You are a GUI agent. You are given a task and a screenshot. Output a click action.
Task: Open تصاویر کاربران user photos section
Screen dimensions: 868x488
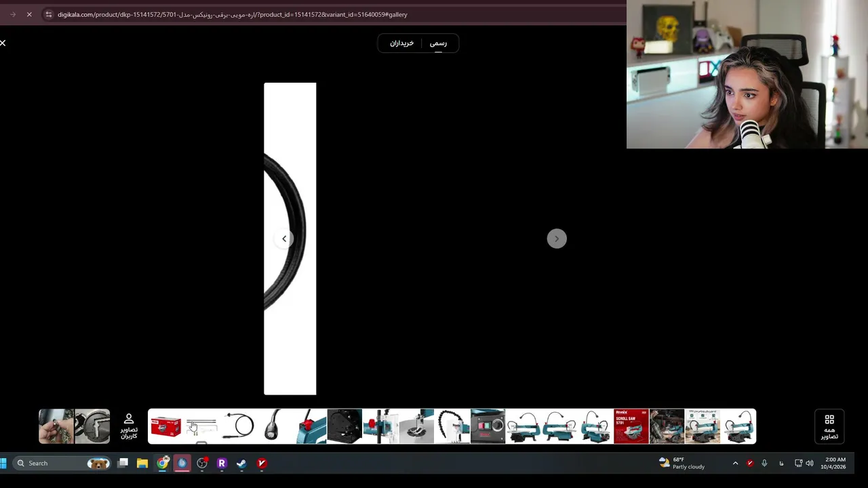pos(129,426)
